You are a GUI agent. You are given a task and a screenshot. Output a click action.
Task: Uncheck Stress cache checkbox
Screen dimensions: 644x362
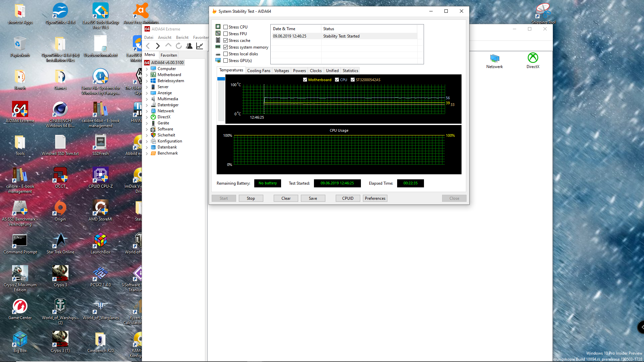(x=226, y=41)
